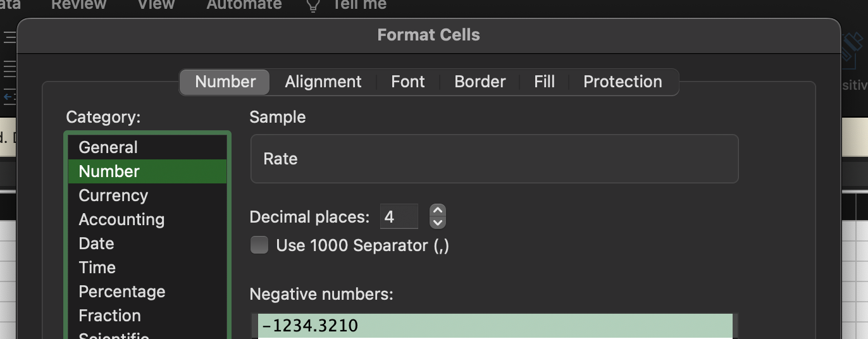Select Date in the Category list
The image size is (868, 339).
(96, 243)
